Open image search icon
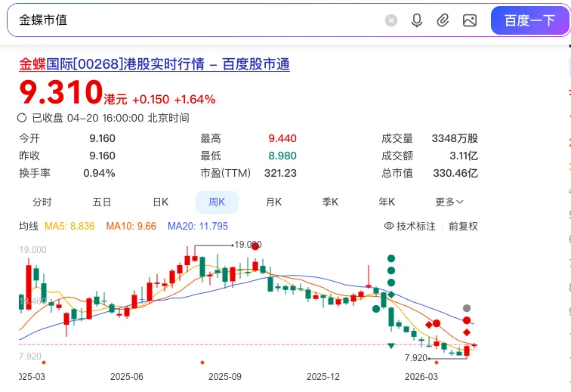 (470, 20)
